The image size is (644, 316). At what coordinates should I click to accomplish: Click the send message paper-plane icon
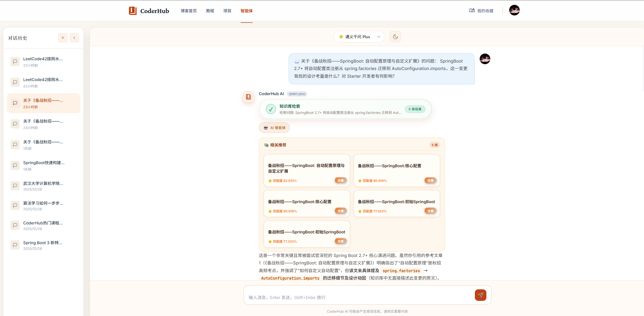point(480,295)
